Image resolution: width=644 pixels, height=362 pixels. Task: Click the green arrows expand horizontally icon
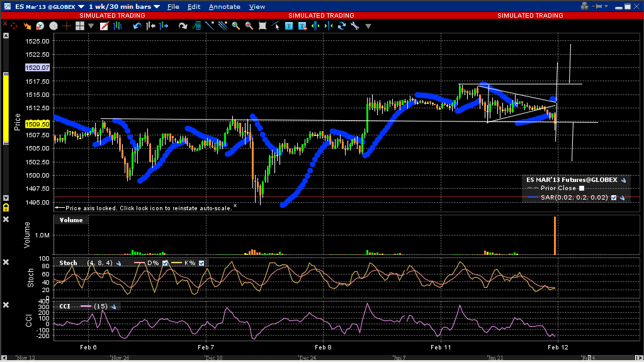pyautogui.click(x=315, y=26)
